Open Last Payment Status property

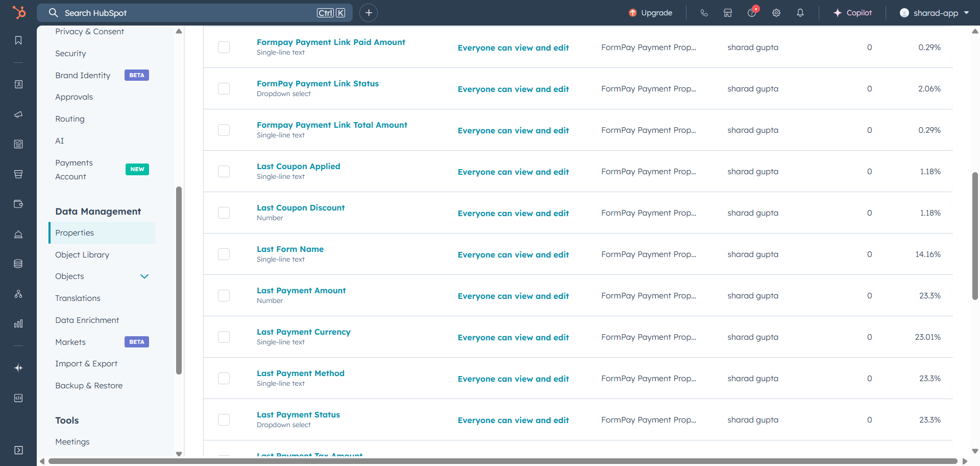point(298,415)
